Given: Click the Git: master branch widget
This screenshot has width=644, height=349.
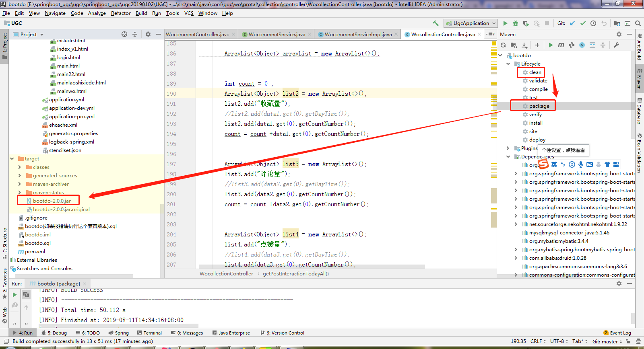Looking at the screenshot, I should pos(607,341).
